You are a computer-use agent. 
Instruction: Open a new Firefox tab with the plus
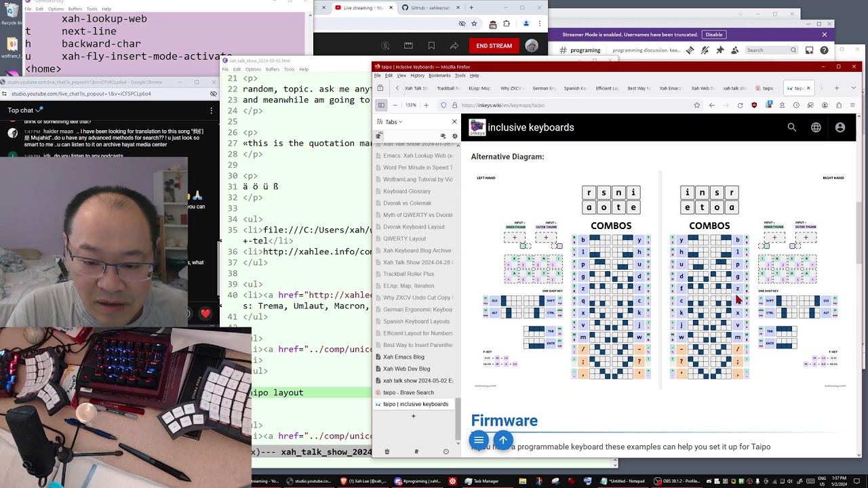(x=836, y=88)
